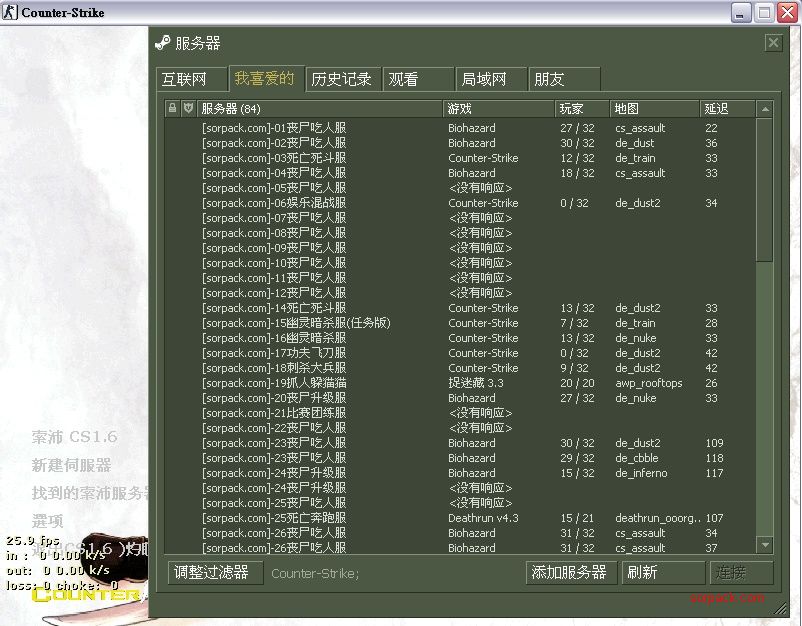Click the scrollbar up arrow in server list
802x626 pixels.
[x=765, y=108]
